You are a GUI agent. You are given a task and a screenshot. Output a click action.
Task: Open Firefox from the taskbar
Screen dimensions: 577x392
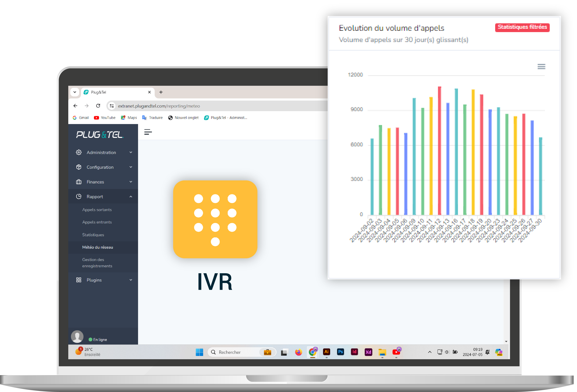point(298,352)
